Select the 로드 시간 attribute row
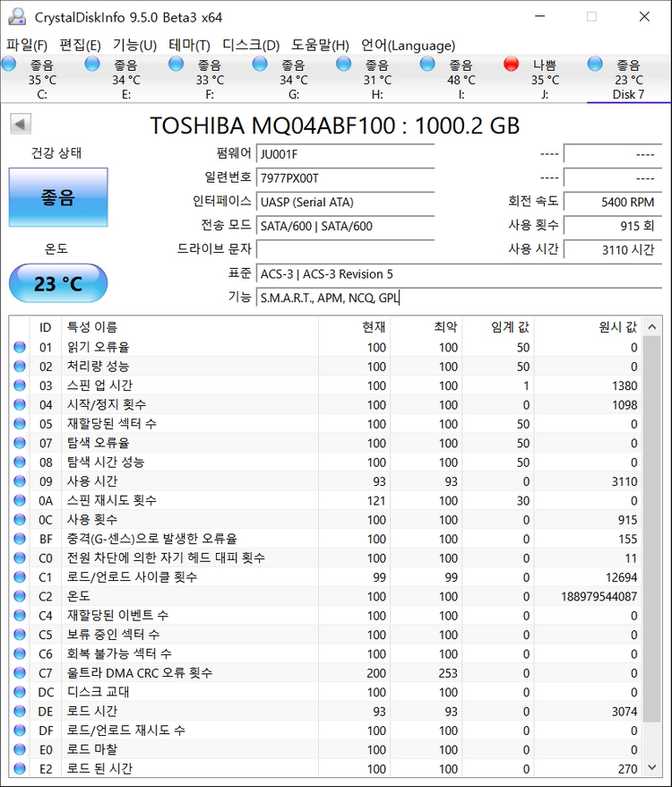 (326, 711)
